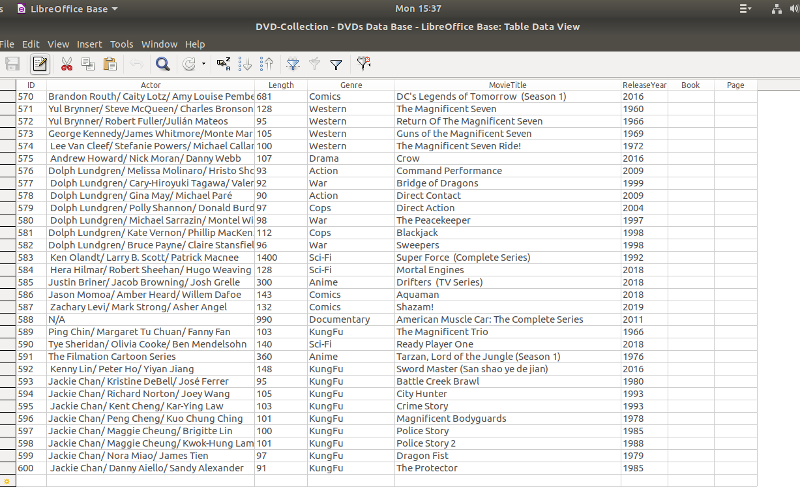The image size is (800, 487).
Task: Open the View menu
Action: pyautogui.click(x=58, y=44)
